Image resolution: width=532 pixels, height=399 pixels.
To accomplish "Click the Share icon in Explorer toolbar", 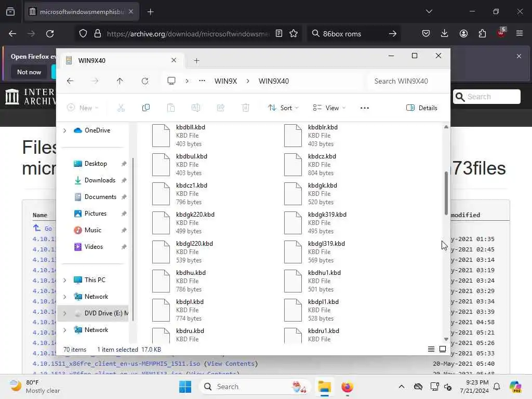I will coord(220,108).
